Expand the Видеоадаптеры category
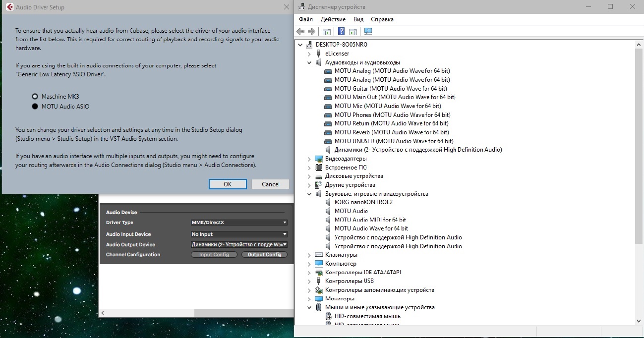This screenshot has width=644, height=338. (x=309, y=159)
